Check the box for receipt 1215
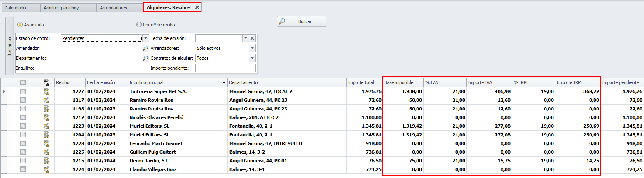 pyautogui.click(x=23, y=160)
